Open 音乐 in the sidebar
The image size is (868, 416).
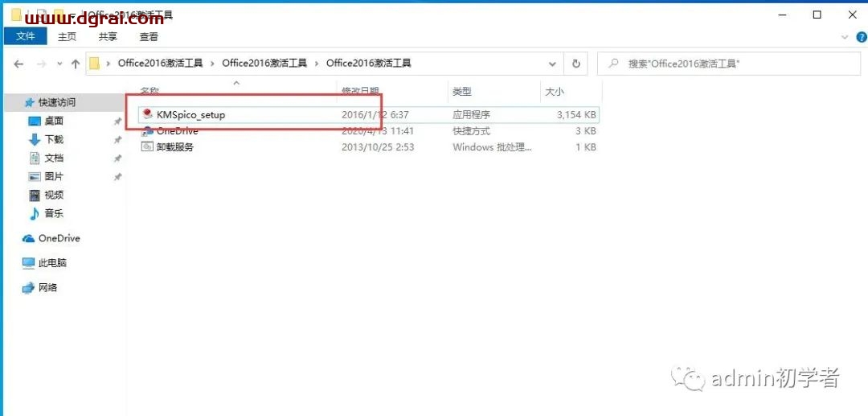(54, 213)
